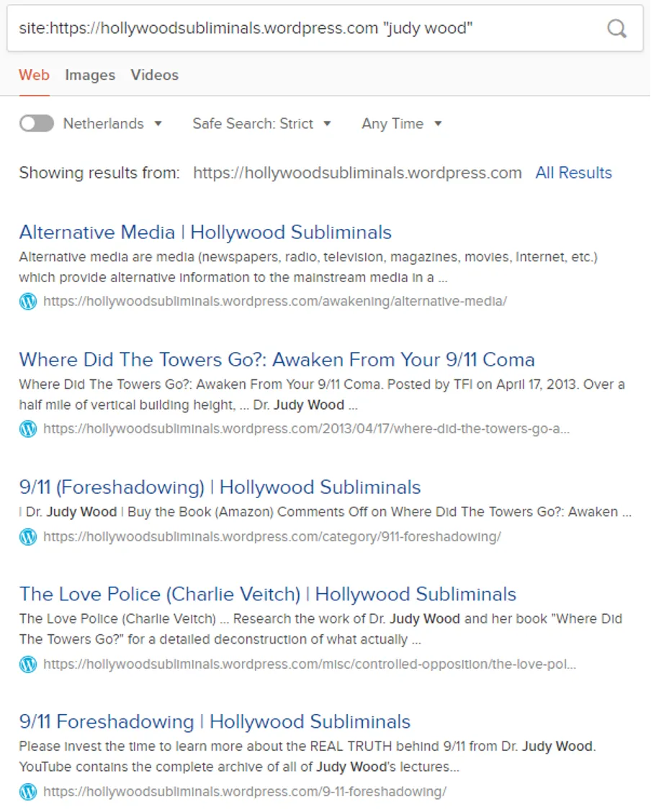Screen dimensions: 651x812
Task: Open the Any Time filter dropdown
Action: click(402, 123)
